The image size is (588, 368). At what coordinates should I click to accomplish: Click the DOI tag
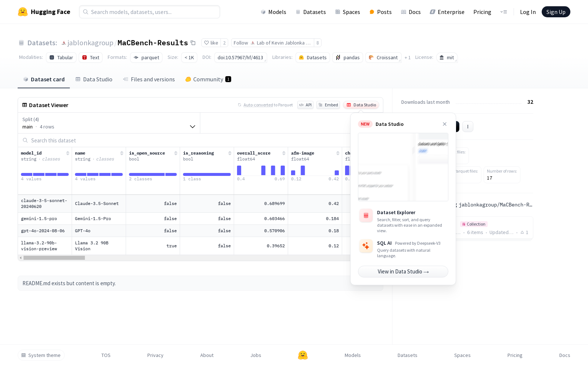pos(240,57)
